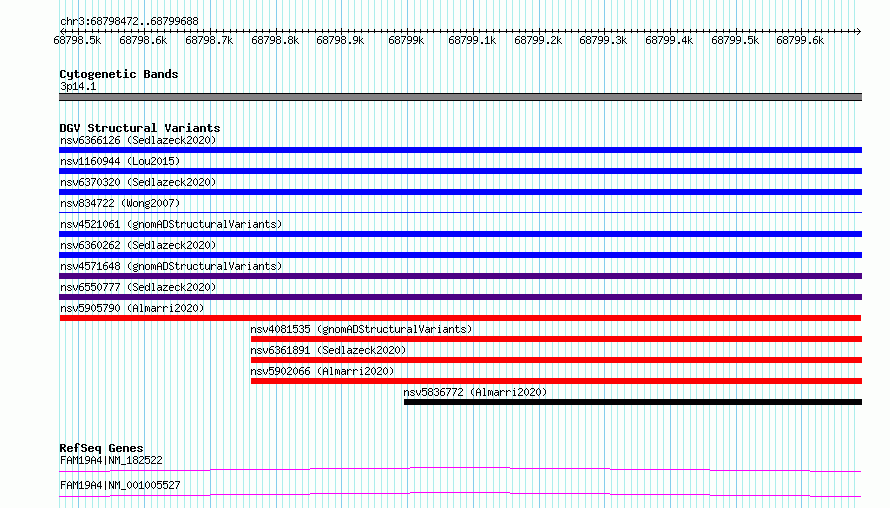Click the left arrow of the ruler
Screen dimensions: 890x508
(x=62, y=31)
